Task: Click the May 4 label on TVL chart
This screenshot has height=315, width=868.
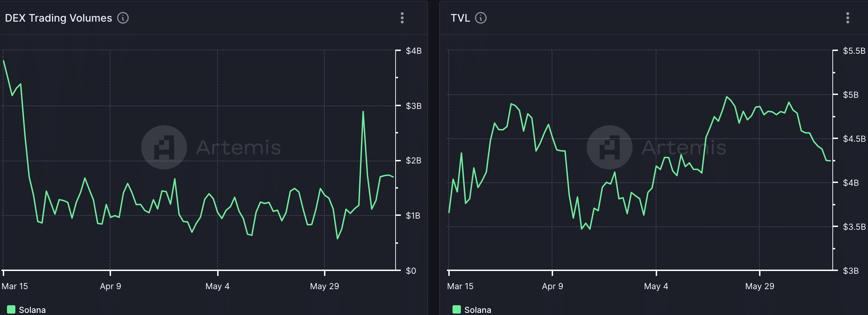Action: pos(656,286)
